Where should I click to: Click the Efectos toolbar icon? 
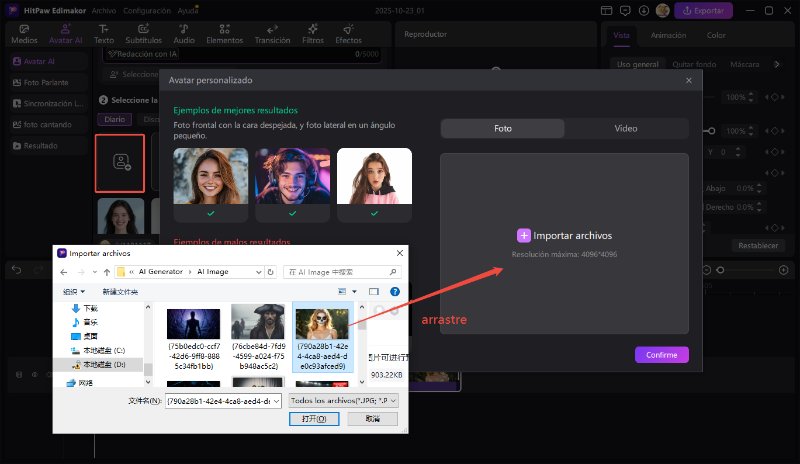348,35
